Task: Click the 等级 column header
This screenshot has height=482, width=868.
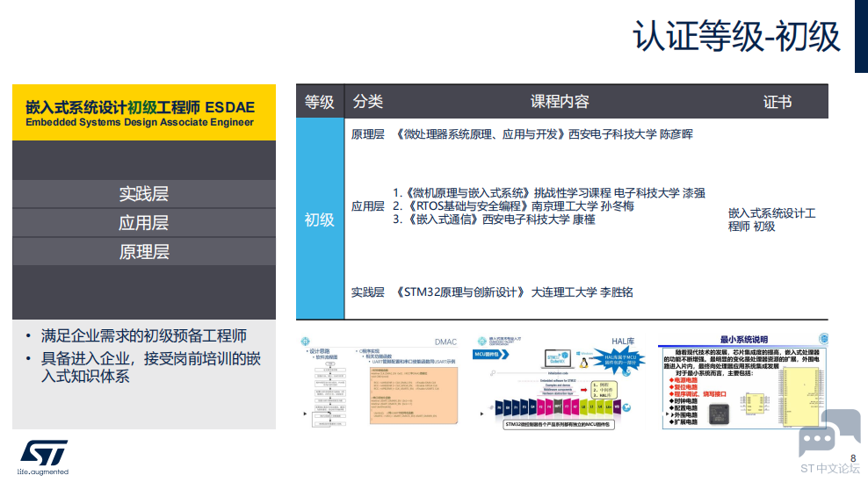Action: [x=320, y=102]
